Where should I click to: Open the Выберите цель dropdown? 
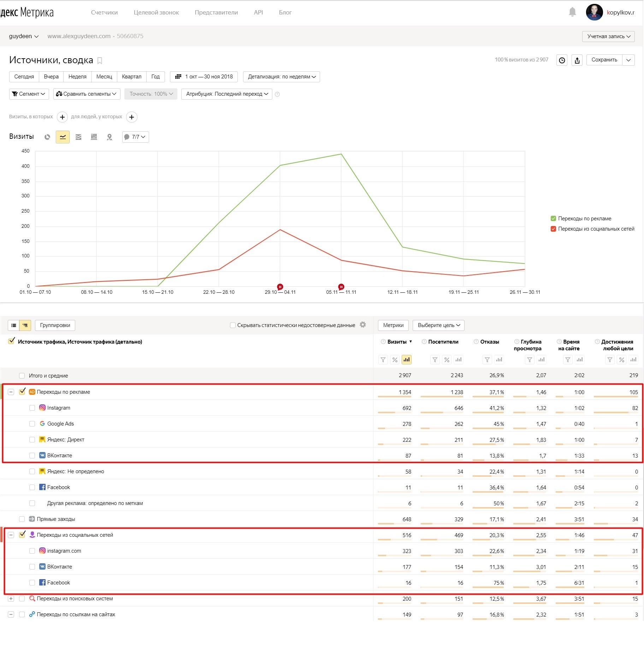pyautogui.click(x=438, y=325)
